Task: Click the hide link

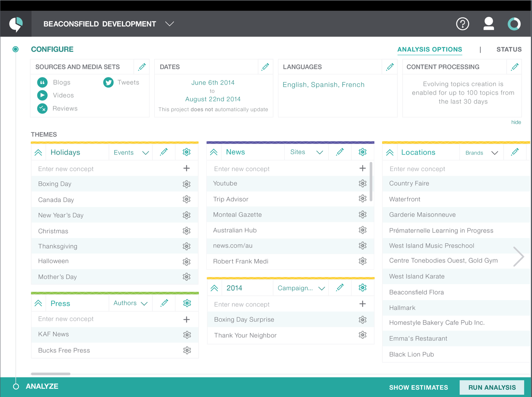Action: (516, 122)
